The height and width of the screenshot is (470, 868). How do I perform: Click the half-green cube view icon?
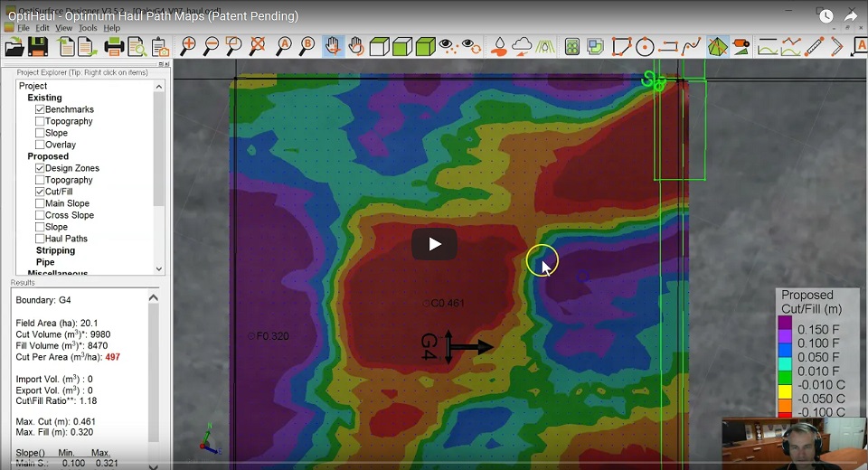pyautogui.click(x=402, y=46)
